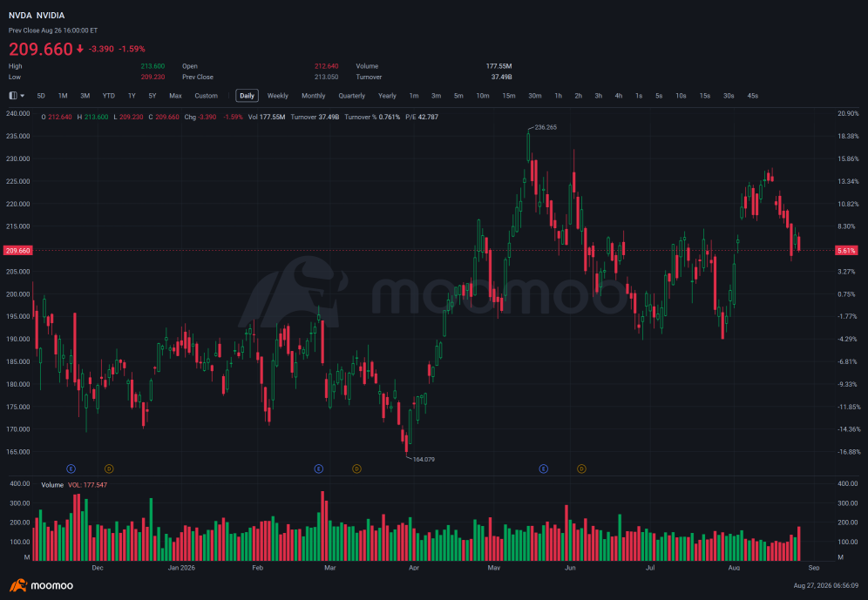Show the Max time range
Viewport: 868px width, 600px height.
pyautogui.click(x=175, y=96)
